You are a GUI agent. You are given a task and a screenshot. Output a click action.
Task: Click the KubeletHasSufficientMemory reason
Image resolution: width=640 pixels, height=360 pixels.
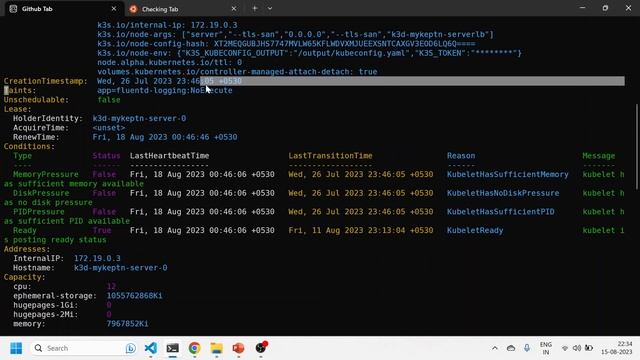pos(507,175)
